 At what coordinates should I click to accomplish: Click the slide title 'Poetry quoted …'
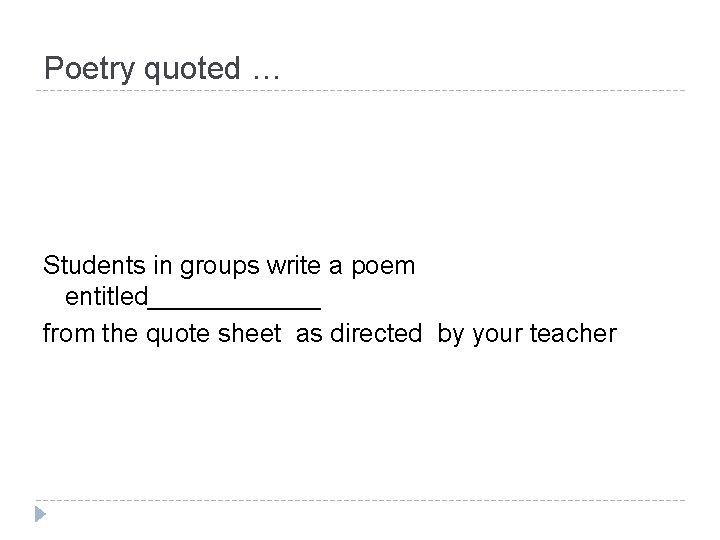[163, 69]
